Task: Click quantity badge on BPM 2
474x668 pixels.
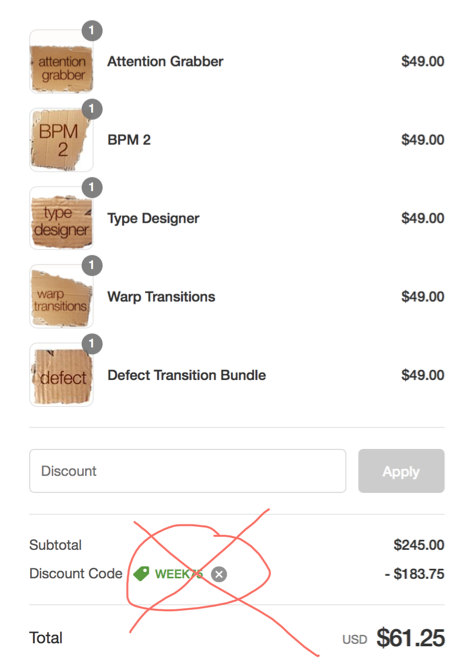Action: click(92, 109)
